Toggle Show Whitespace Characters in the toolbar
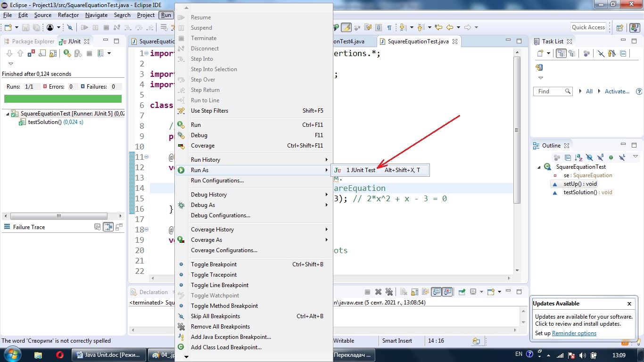 (389, 27)
